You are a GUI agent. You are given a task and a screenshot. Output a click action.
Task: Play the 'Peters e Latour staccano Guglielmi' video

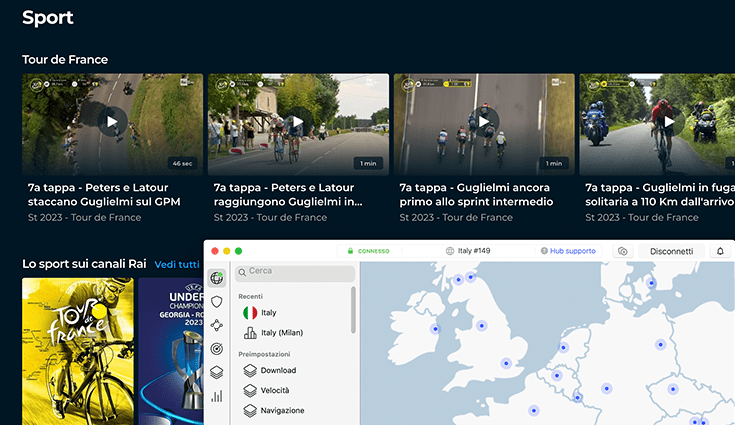[112, 122]
